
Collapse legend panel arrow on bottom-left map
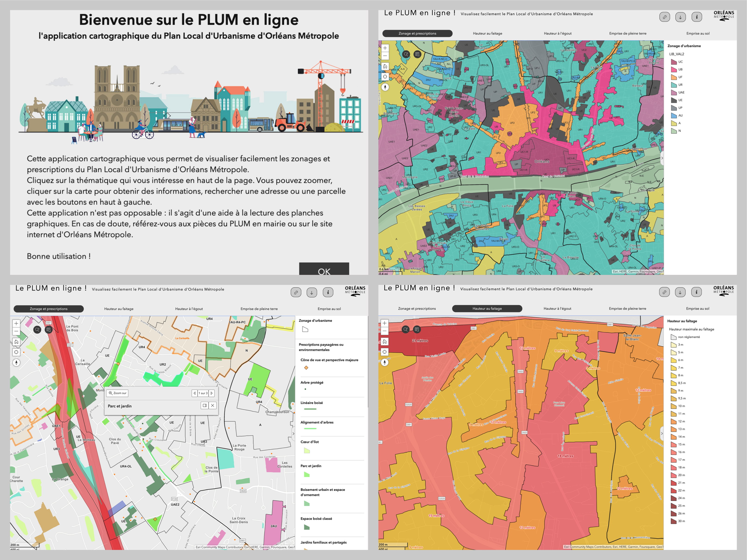point(293,434)
